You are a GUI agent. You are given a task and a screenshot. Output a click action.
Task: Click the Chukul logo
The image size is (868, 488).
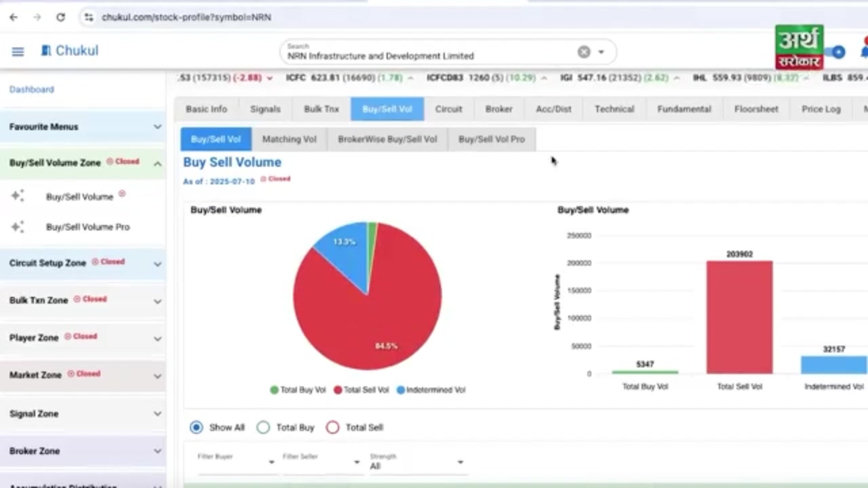[x=70, y=51]
